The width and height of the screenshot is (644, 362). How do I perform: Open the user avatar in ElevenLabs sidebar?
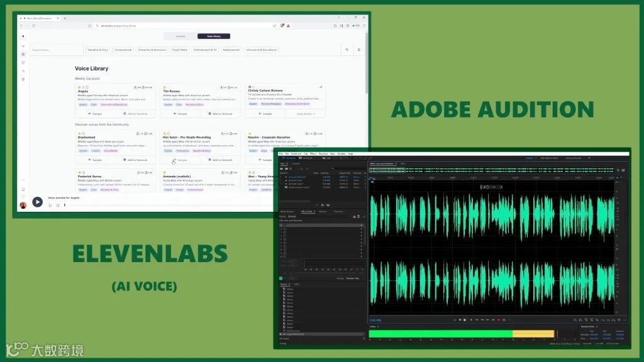point(23,206)
